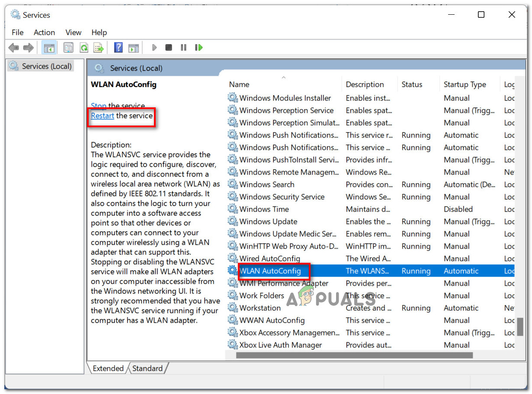Click the Restart the service link
This screenshot has height=394, width=532.
pyautogui.click(x=103, y=116)
